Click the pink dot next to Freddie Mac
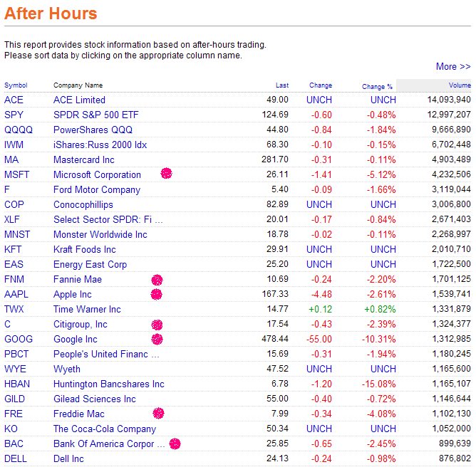The image size is (476, 467). coord(158,413)
